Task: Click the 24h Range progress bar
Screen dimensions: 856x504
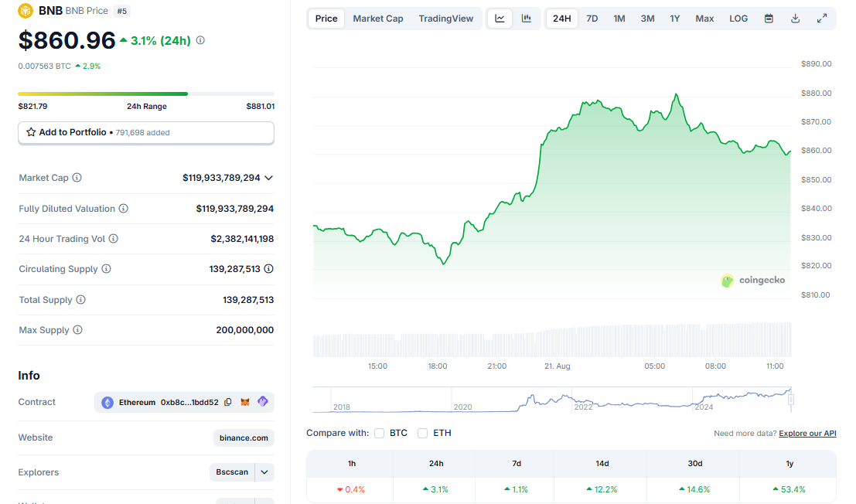Action: [146, 94]
